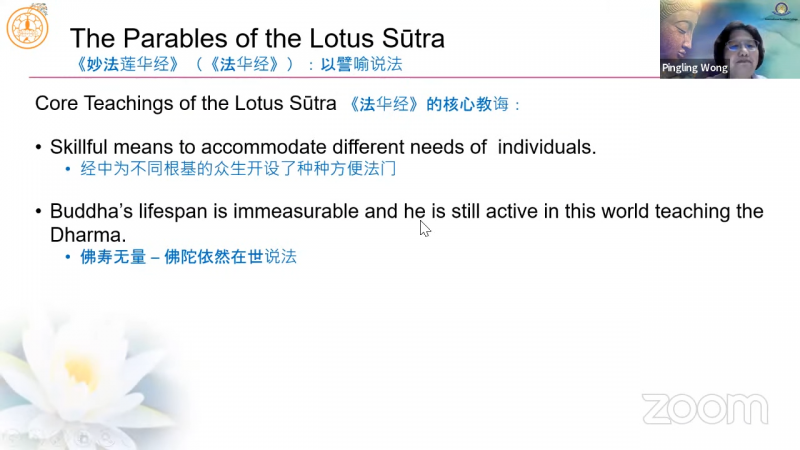Screen dimensions: 800x450
Task: Click the Zoom watermark logo
Action: click(x=704, y=409)
